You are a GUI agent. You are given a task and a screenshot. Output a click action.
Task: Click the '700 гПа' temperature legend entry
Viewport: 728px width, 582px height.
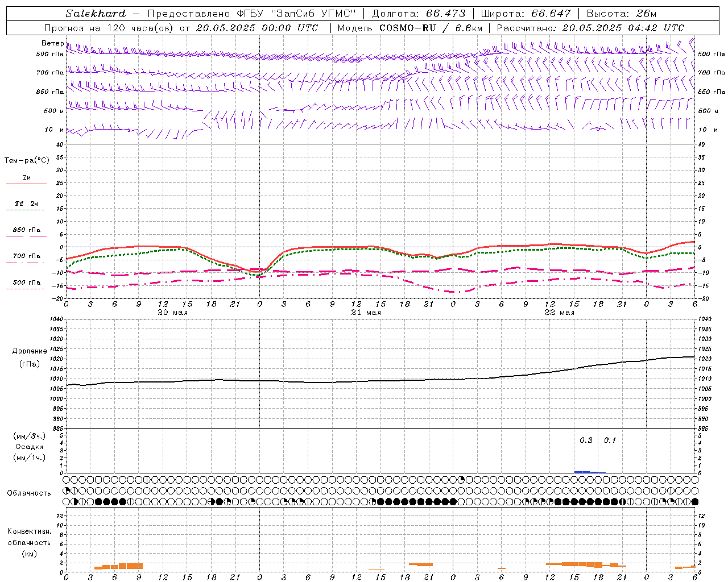point(27,256)
